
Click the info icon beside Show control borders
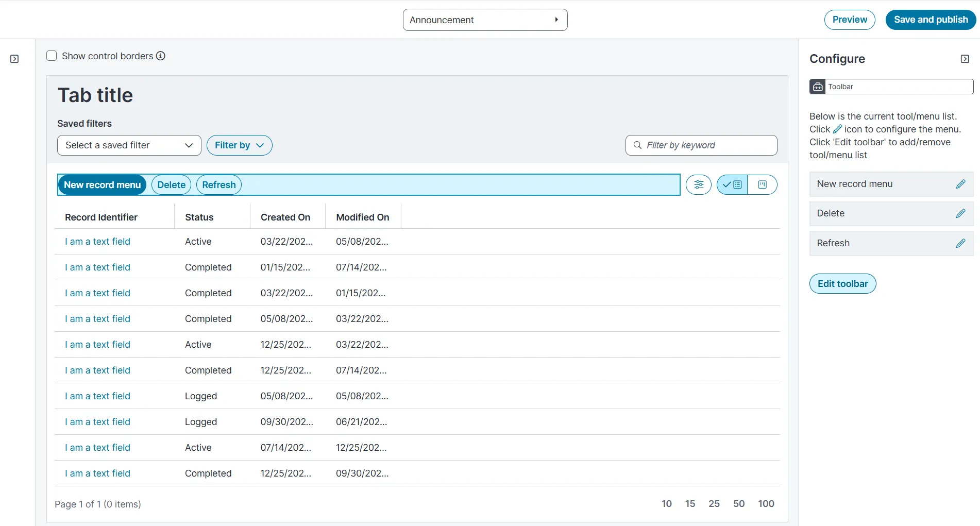pos(161,56)
